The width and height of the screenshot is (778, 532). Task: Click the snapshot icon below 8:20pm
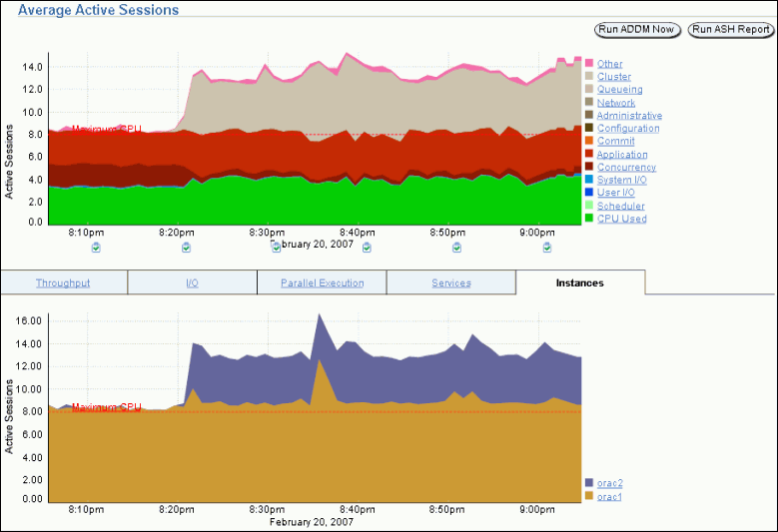[x=186, y=247]
